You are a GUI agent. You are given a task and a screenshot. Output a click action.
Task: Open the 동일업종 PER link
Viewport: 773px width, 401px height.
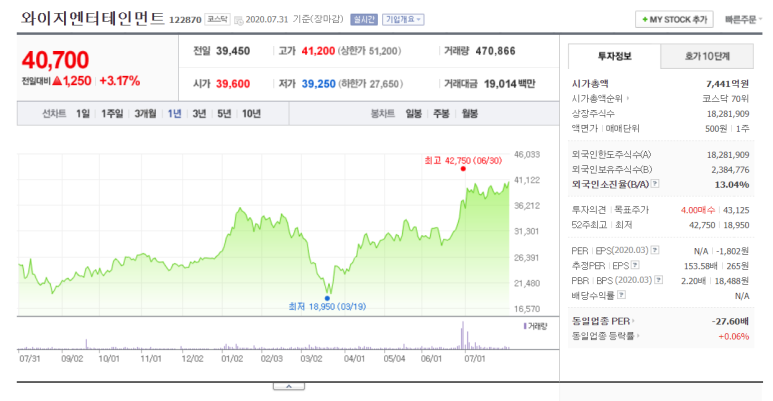pos(603,321)
